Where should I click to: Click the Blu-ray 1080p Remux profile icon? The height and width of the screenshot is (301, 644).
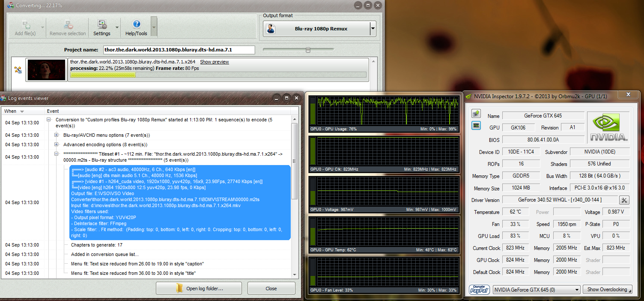pos(271,29)
